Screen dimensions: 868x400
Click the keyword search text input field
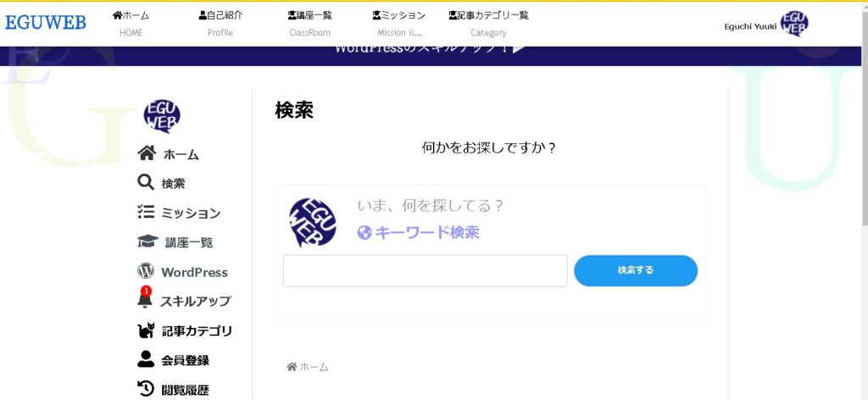tap(425, 271)
